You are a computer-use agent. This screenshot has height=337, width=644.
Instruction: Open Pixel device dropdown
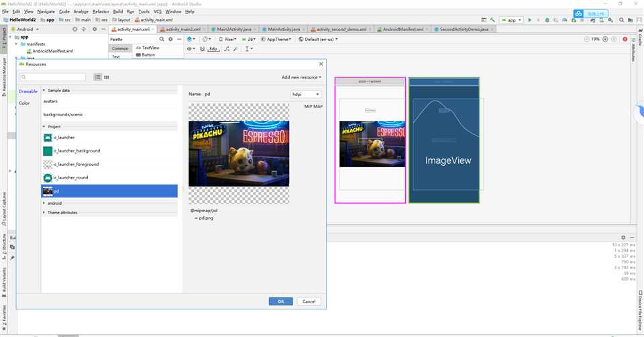coord(228,39)
